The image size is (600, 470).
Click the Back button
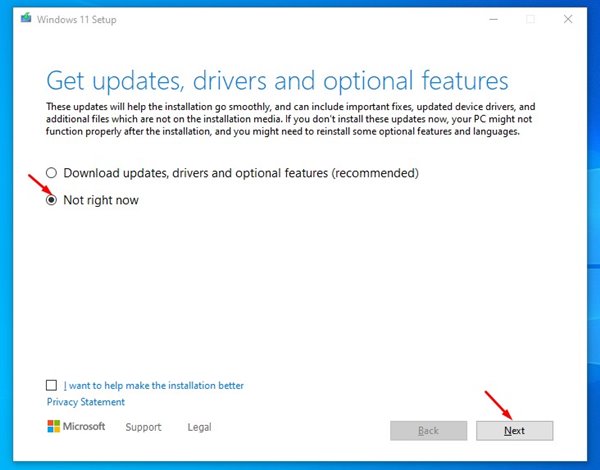pos(429,431)
